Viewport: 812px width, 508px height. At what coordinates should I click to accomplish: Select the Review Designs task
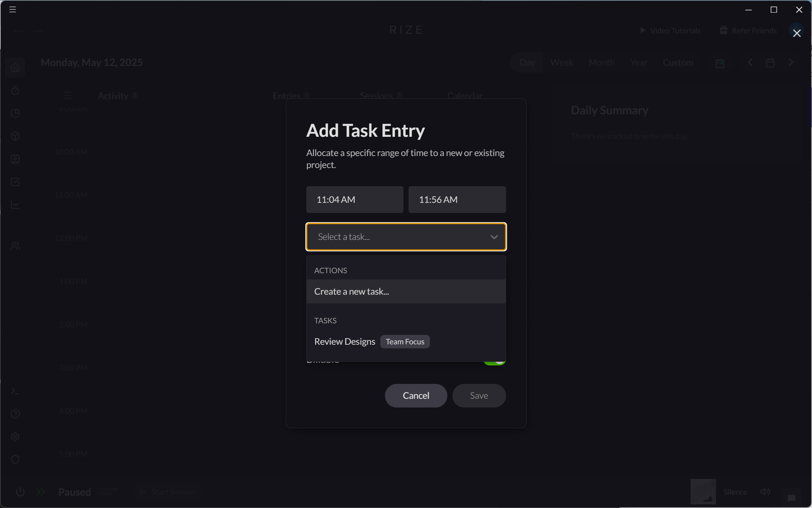pos(344,341)
